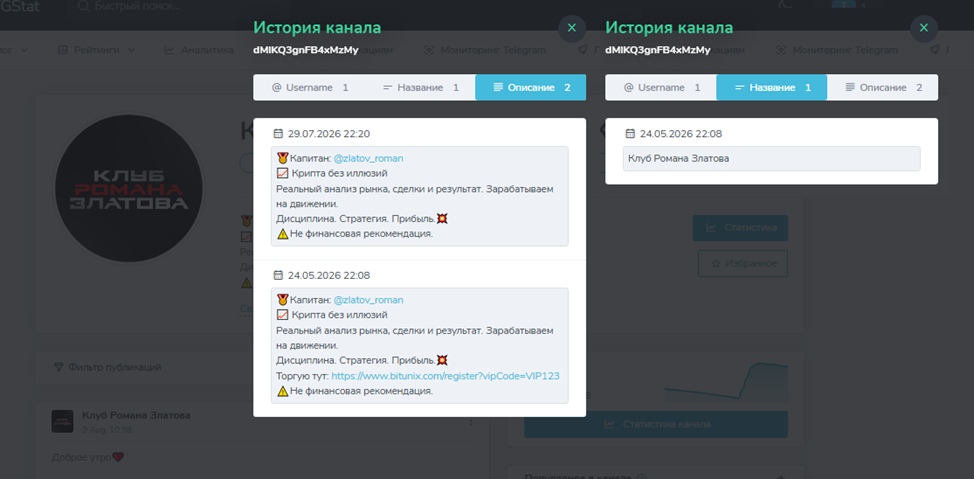Click calendar icon next to 29.07.2026 22:20
The image size is (974, 479).
click(278, 134)
